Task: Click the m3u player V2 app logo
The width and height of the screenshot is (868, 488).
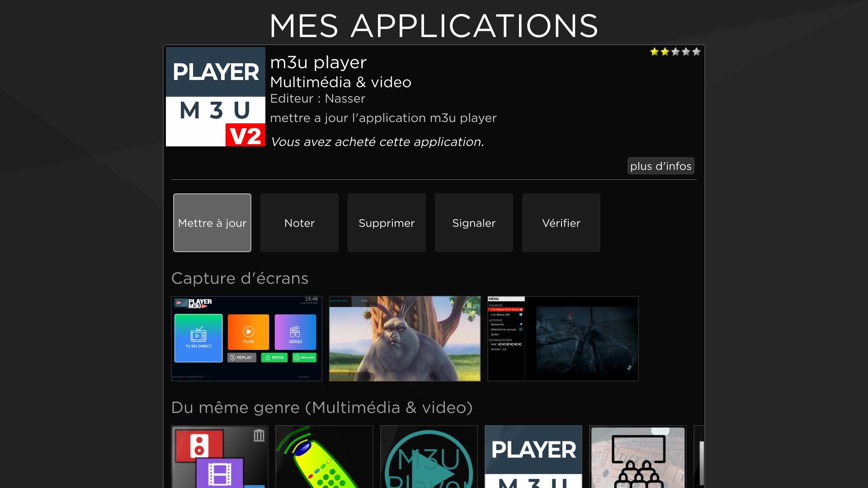Action: (215, 97)
